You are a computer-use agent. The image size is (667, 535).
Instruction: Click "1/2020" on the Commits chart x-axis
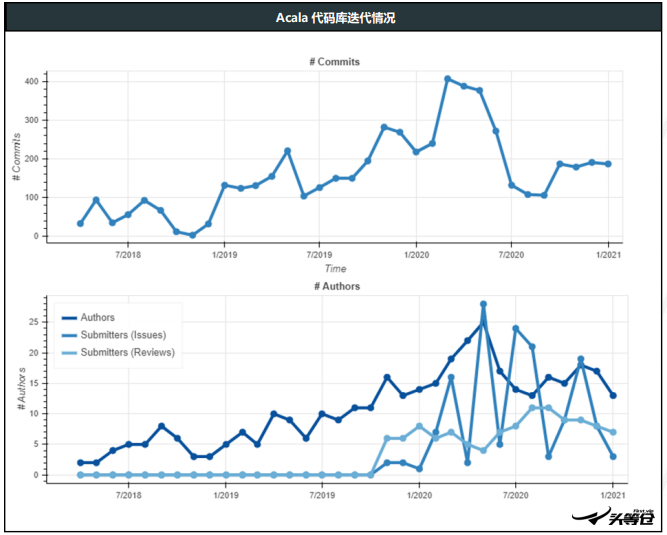416,254
